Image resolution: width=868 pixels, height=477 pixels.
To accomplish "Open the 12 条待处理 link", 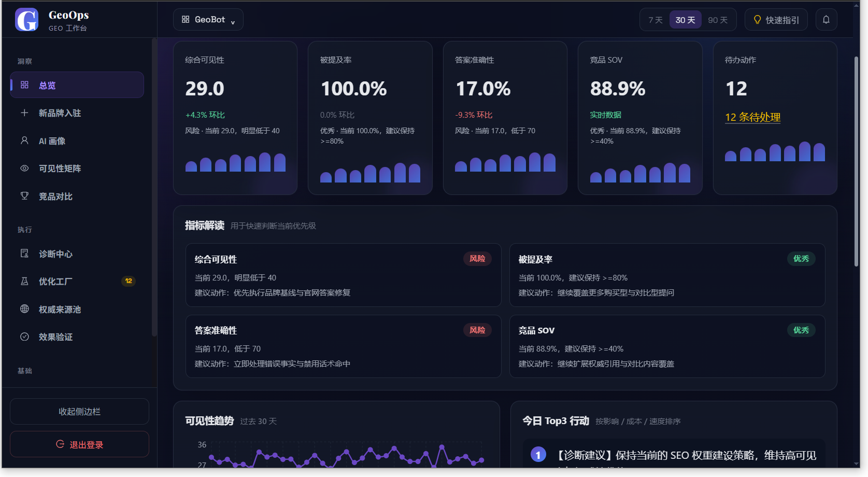I will coord(753,117).
